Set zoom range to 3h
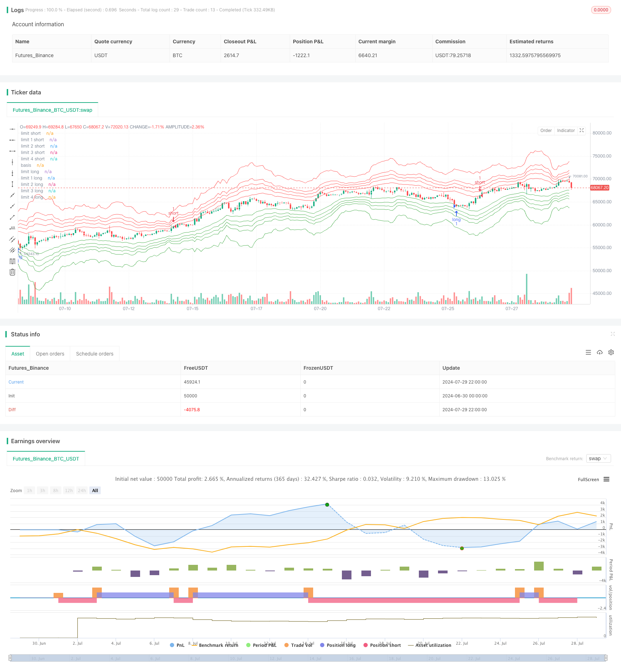 [x=43, y=490]
